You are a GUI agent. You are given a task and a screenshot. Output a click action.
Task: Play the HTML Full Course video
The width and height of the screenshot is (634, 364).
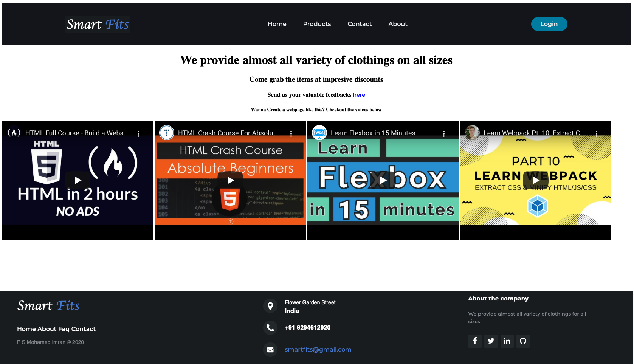pyautogui.click(x=78, y=180)
